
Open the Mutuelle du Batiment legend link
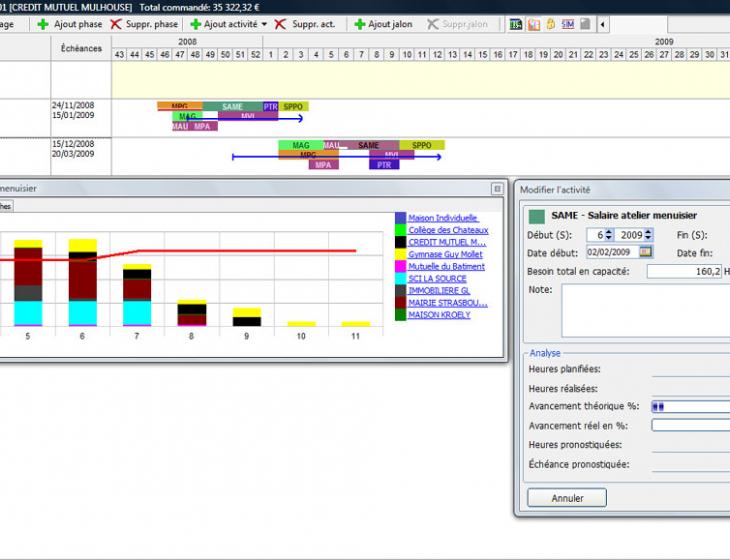pyautogui.click(x=446, y=266)
